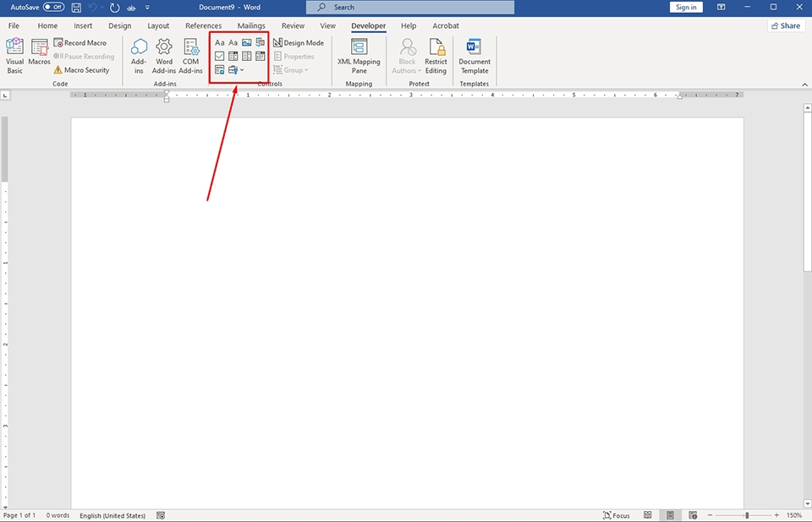Screen dimensions: 812x522
Task: Switch to the Insert tab
Action: coord(83,25)
